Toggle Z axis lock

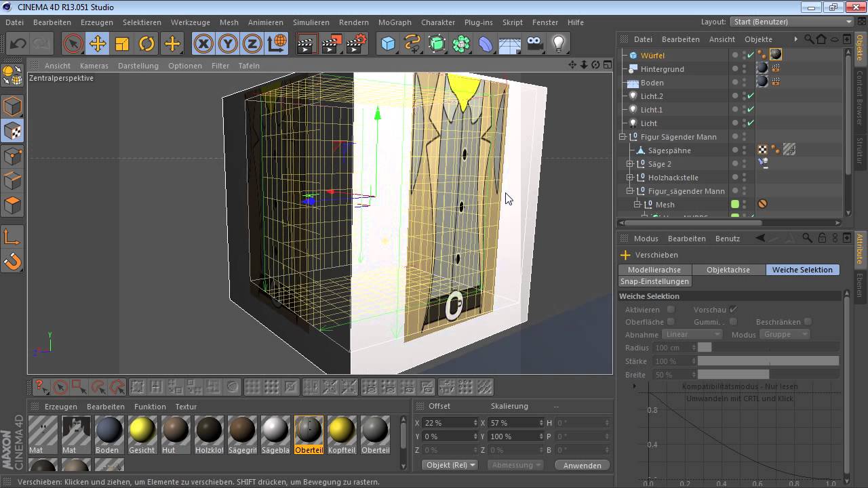coord(252,44)
